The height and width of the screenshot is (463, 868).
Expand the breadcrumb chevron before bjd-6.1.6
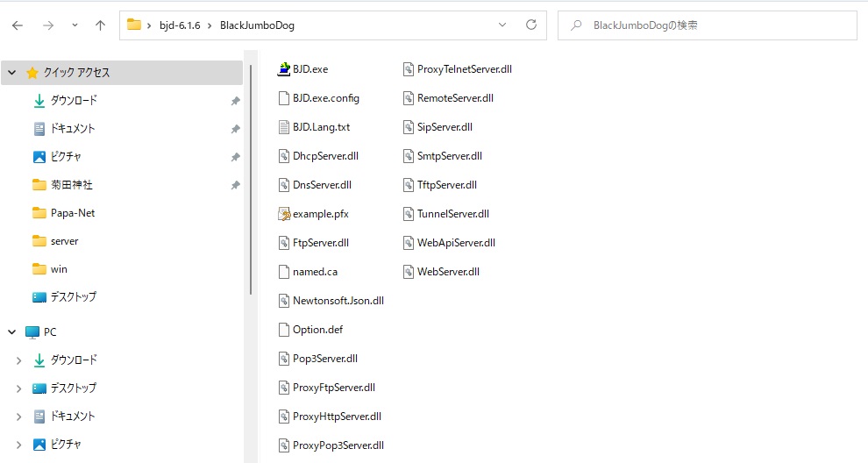pos(149,25)
